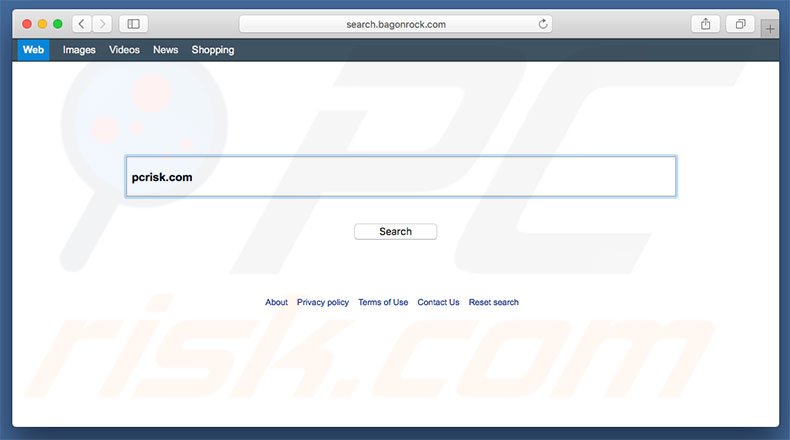Reload the page with the refresh icon

pos(543,24)
